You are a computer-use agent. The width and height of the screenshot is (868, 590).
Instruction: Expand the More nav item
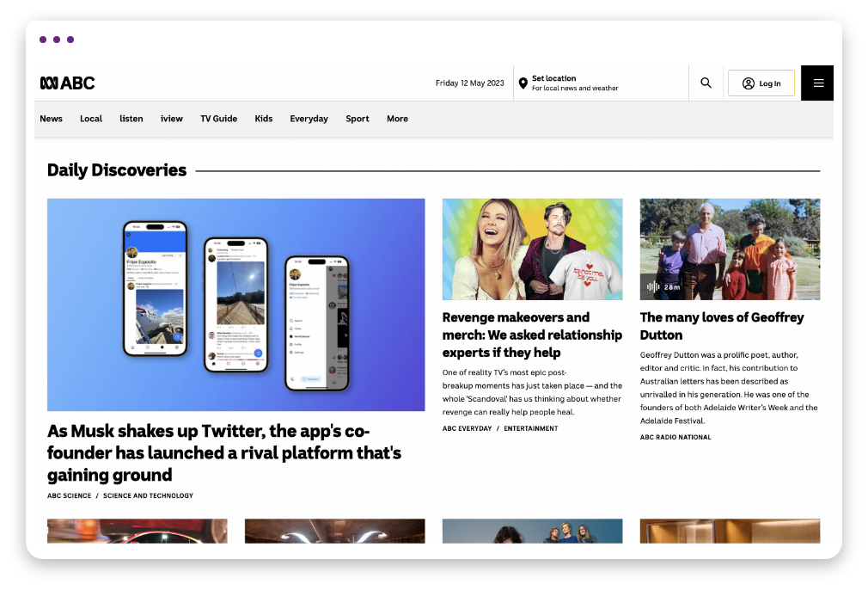click(397, 119)
